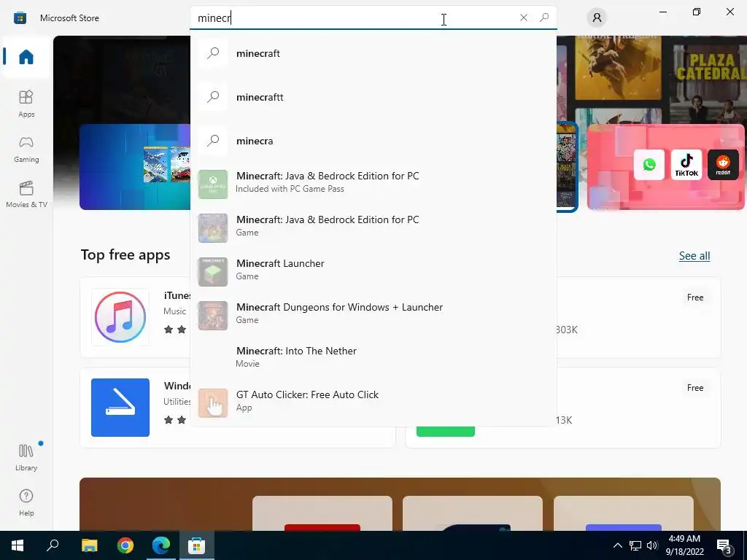Open the user account profile button
Screen dimensions: 747x560
[597, 18]
